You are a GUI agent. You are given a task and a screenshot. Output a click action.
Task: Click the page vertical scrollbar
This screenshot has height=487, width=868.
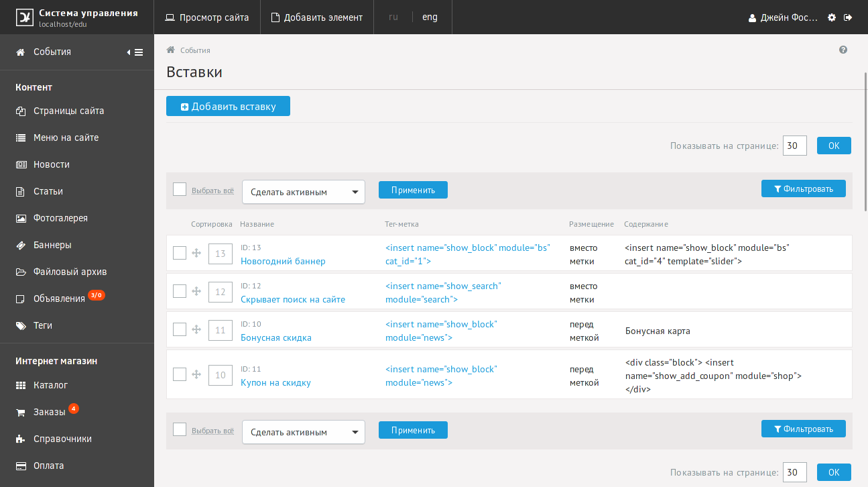[866, 141]
